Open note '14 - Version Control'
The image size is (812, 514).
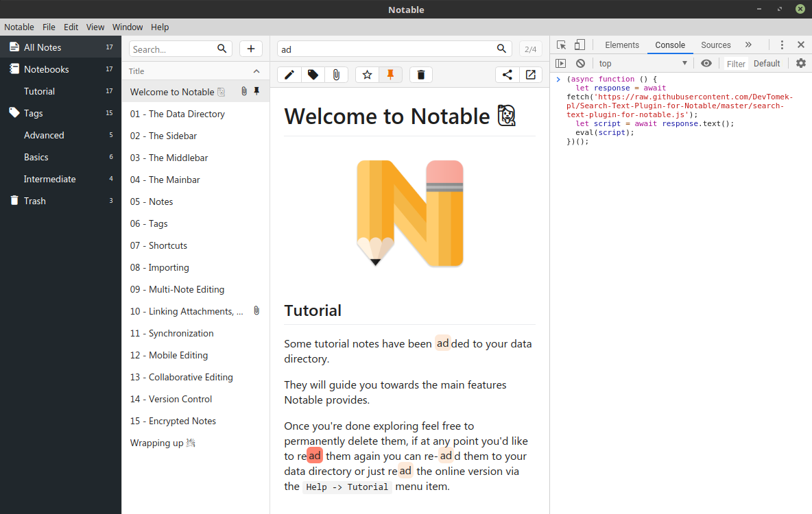(195, 399)
